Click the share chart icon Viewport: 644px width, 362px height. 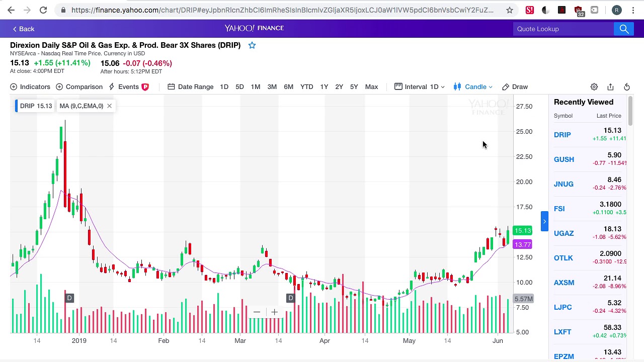(x=610, y=87)
